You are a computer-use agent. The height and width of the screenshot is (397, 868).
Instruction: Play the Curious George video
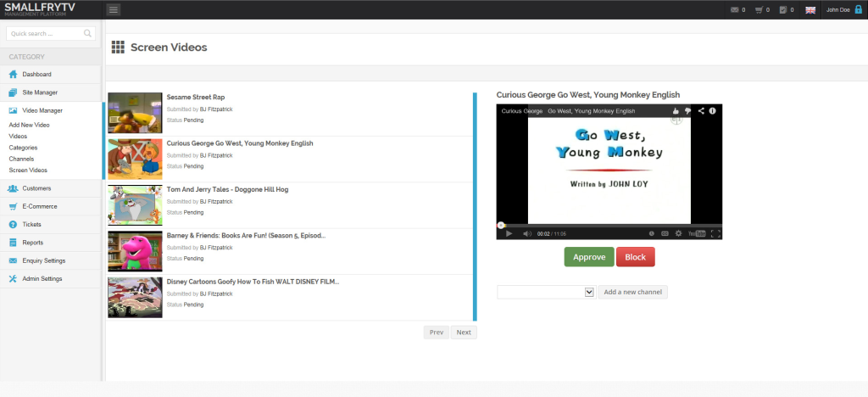[x=509, y=233]
